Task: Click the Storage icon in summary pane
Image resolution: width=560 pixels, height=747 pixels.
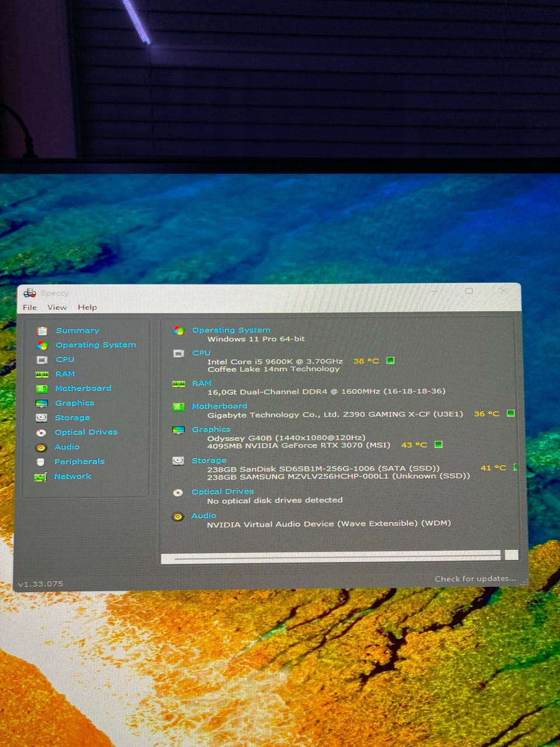Action: point(178,461)
